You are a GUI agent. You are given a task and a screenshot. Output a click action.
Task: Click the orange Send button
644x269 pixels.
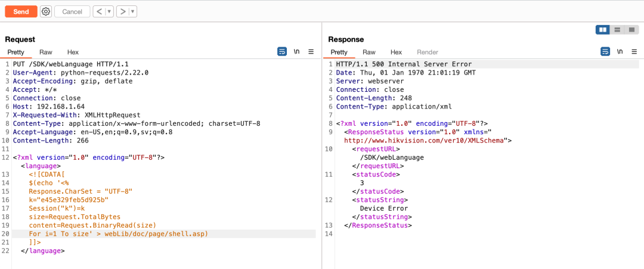(21, 11)
